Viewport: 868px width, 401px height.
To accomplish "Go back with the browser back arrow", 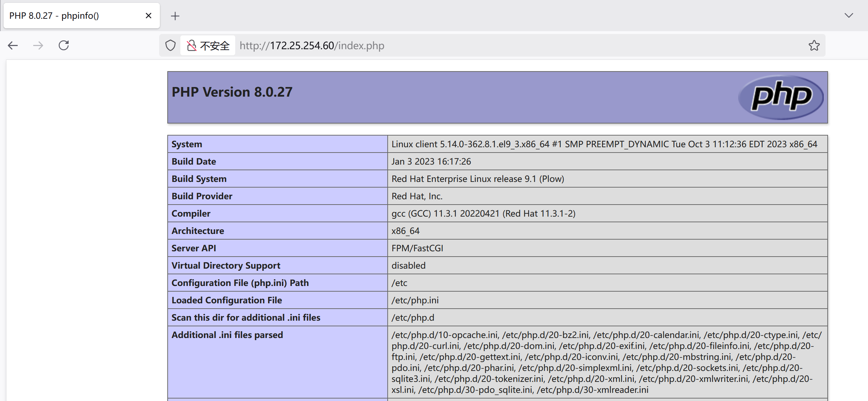I will pos(13,45).
